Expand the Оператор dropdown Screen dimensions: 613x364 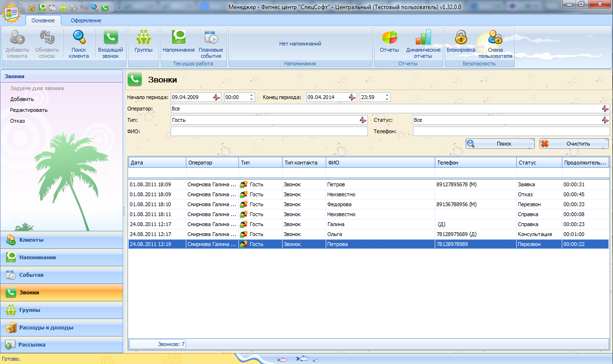pos(605,109)
